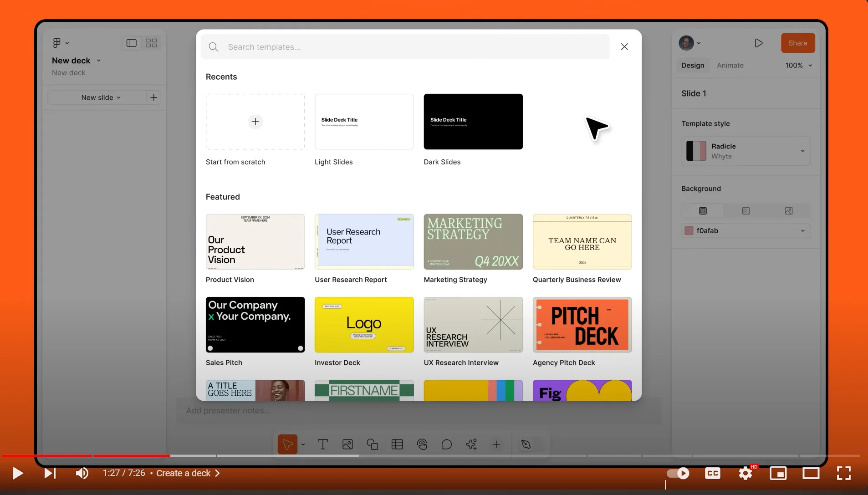Close the template picker dialog

(624, 47)
